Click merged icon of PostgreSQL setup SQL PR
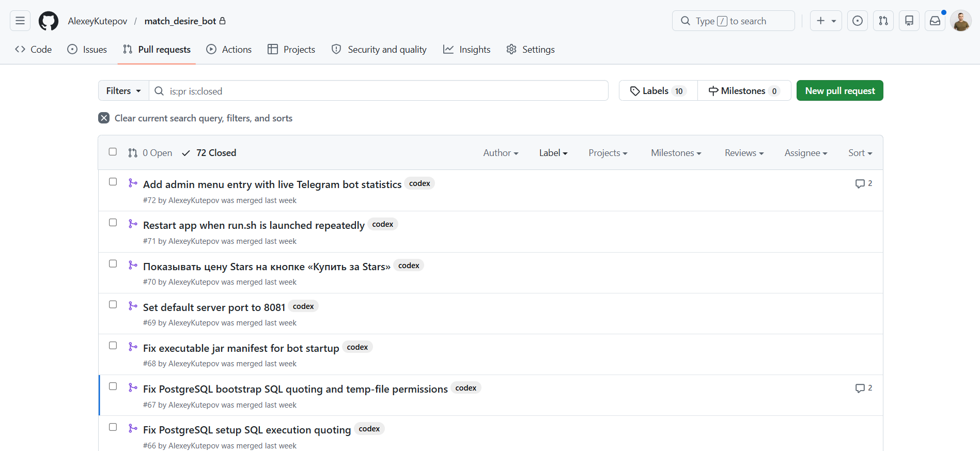 click(133, 428)
